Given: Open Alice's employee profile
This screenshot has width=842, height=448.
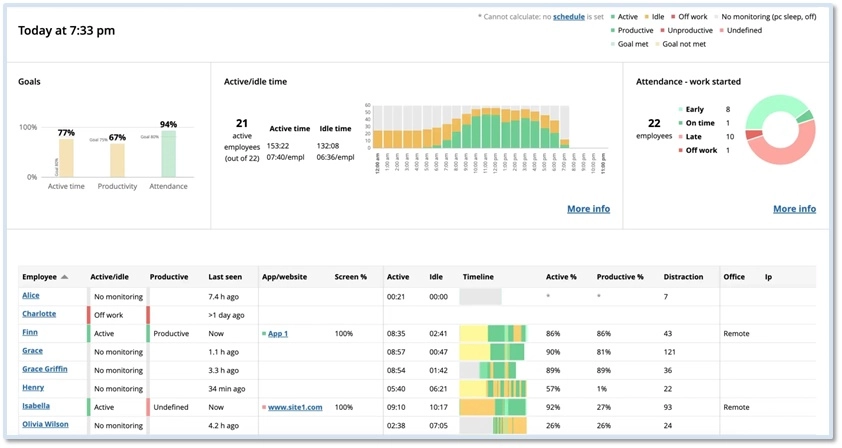Looking at the screenshot, I should [x=33, y=296].
